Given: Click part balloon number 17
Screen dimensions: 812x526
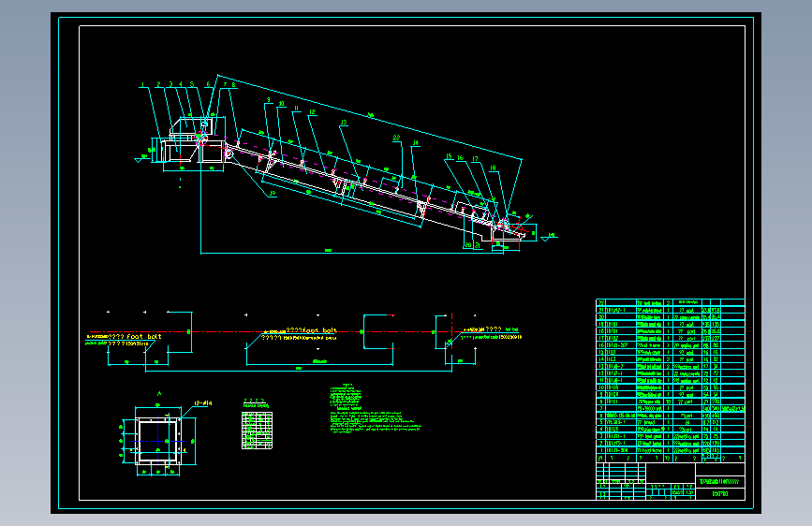Looking at the screenshot, I should tap(475, 159).
